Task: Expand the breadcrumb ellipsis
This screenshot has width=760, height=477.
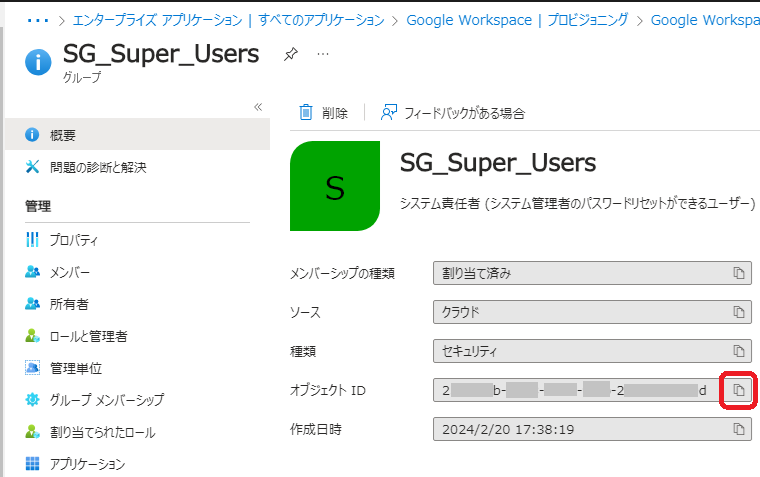Action: [x=38, y=20]
